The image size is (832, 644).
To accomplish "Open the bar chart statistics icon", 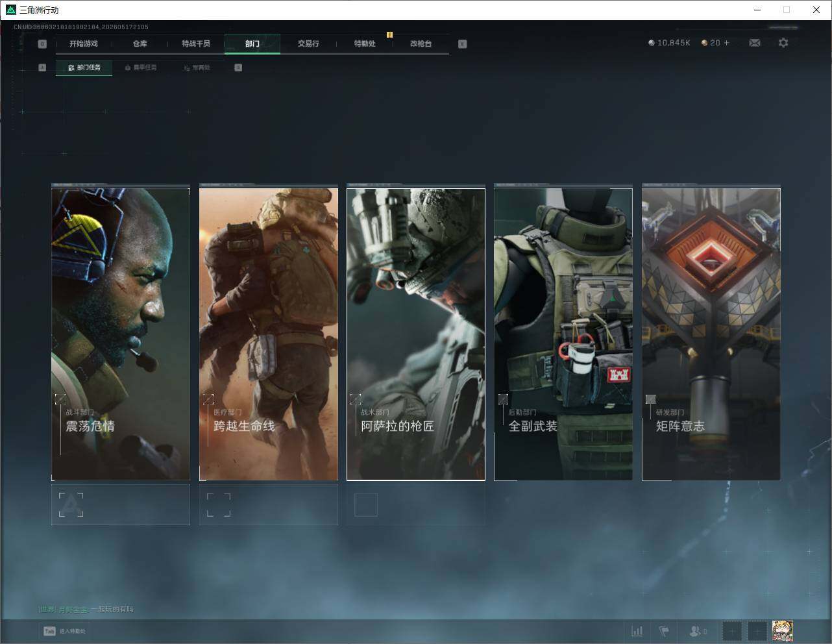I will (637, 631).
